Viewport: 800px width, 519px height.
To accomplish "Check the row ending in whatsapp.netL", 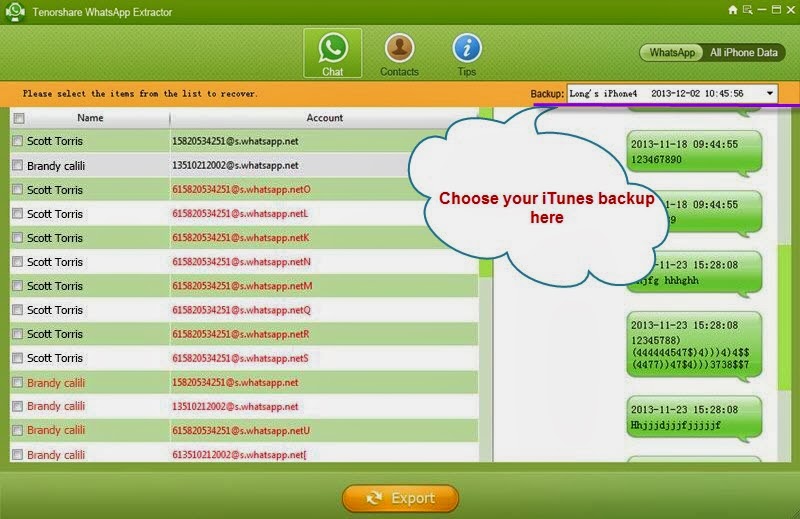I will (18, 213).
